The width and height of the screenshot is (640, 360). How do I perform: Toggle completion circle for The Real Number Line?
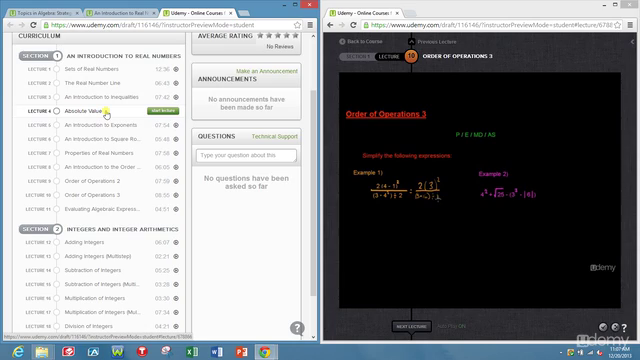coord(56,83)
